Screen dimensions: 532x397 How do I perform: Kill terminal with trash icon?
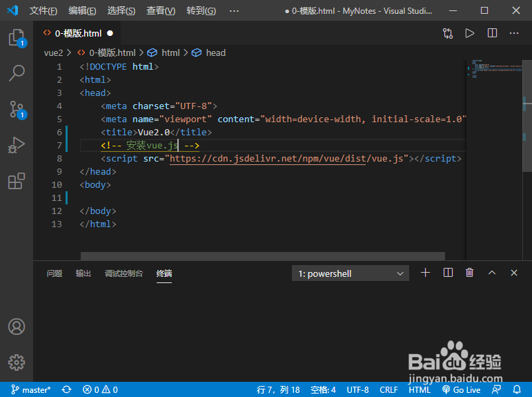pos(470,273)
